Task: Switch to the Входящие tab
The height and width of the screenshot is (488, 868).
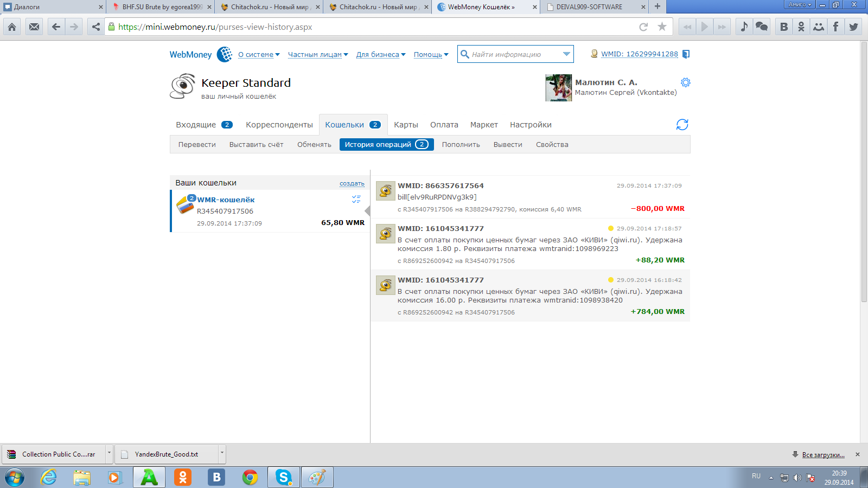Action: pos(204,125)
